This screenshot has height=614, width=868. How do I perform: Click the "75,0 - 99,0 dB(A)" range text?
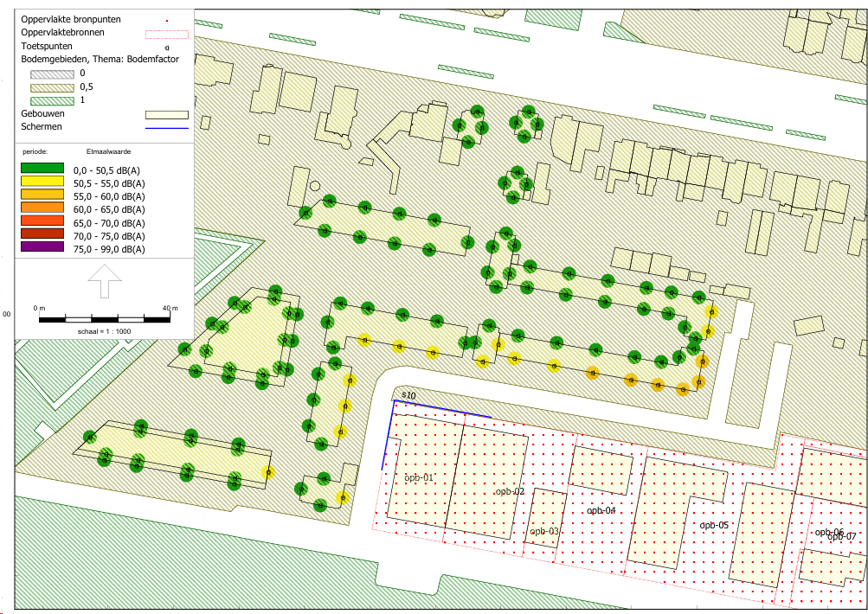coord(109,249)
